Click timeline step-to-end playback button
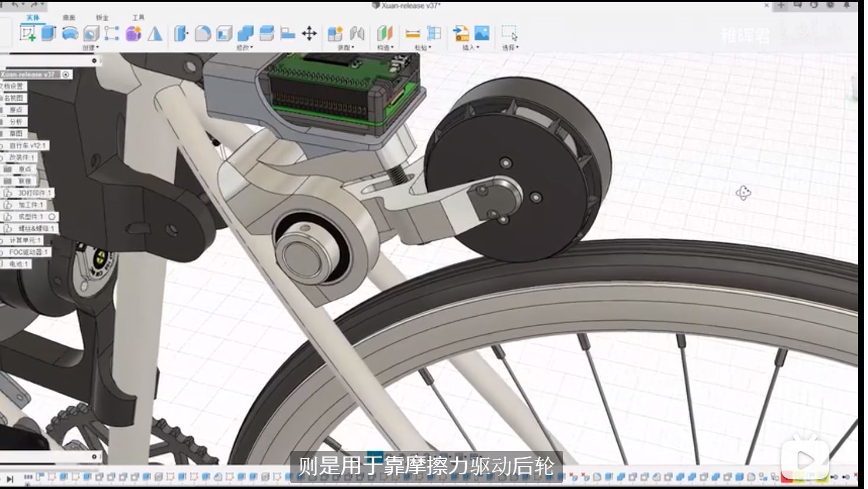 point(10,478)
